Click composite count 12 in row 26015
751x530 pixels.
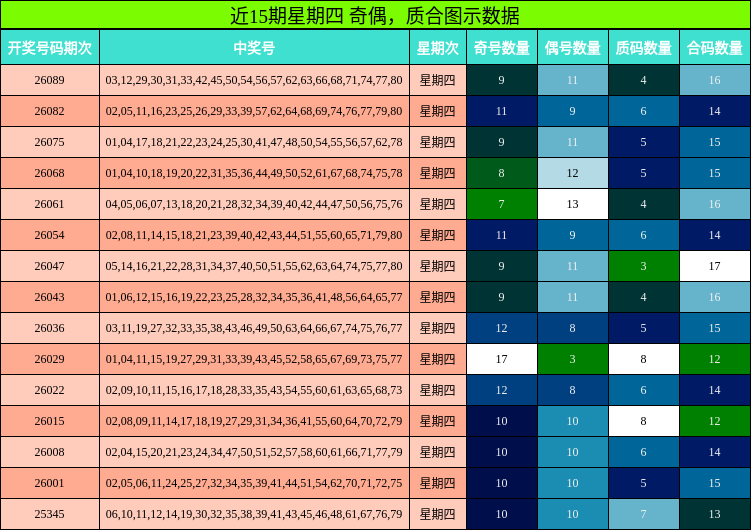(x=715, y=421)
